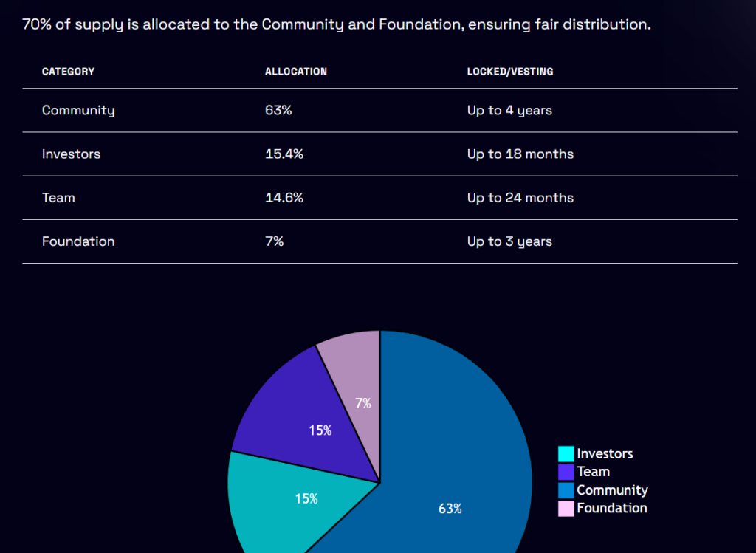Viewport: 756px width, 553px height.
Task: Click the Foundation 'Up to 3 years' cell
Action: point(509,241)
